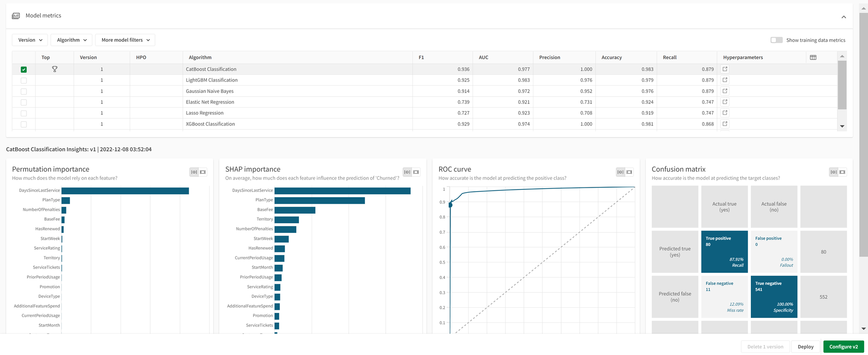Shrink Permutation importance chart left icon

pos(194,172)
